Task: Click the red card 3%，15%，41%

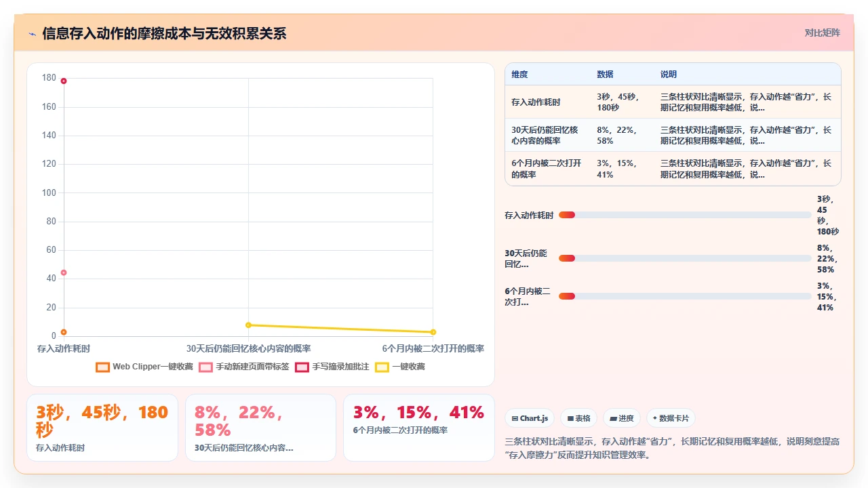Action: [419, 428]
